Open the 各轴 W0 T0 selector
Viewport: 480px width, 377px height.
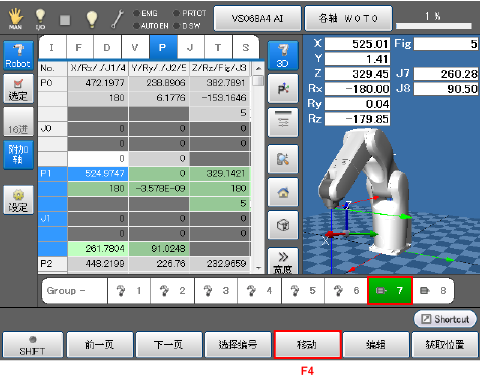coord(348,18)
